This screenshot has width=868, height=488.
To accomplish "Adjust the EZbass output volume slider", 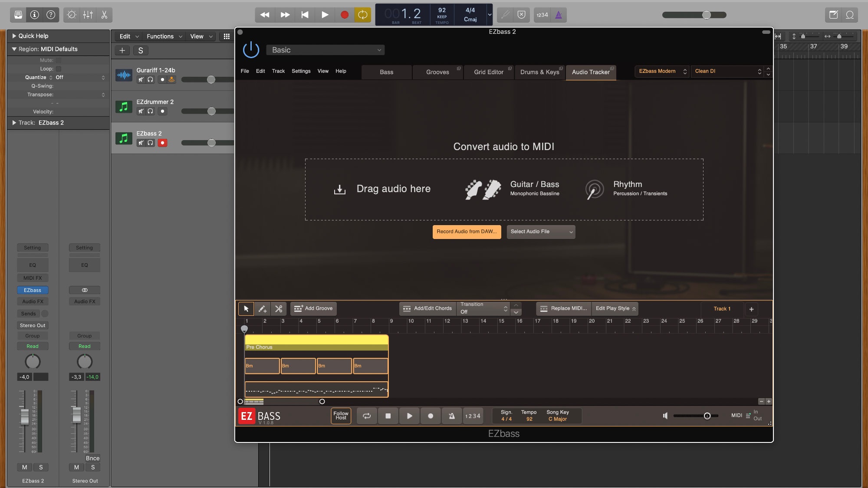I will coord(707,416).
